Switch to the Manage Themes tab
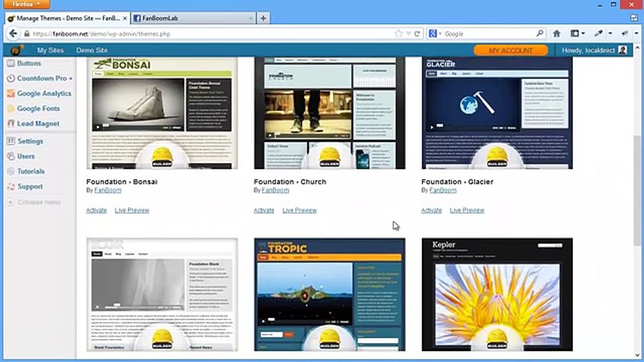The height and width of the screenshot is (362, 644). (x=67, y=18)
